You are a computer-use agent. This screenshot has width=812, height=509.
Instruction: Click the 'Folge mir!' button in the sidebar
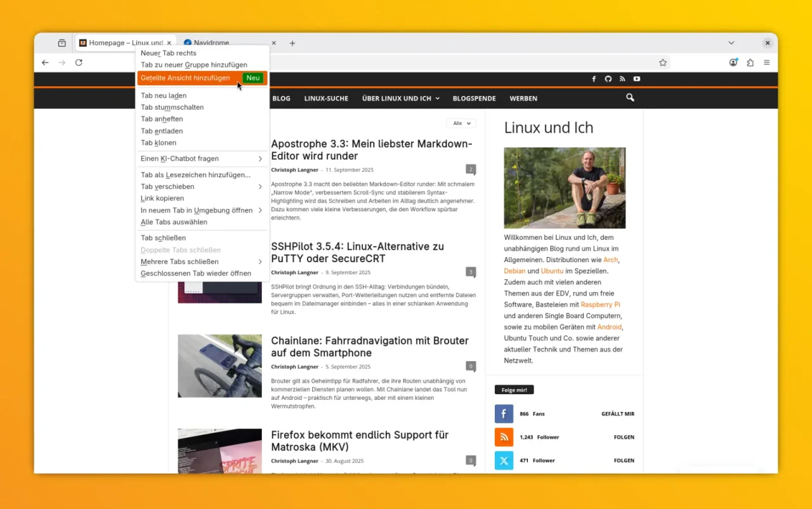[x=514, y=389]
